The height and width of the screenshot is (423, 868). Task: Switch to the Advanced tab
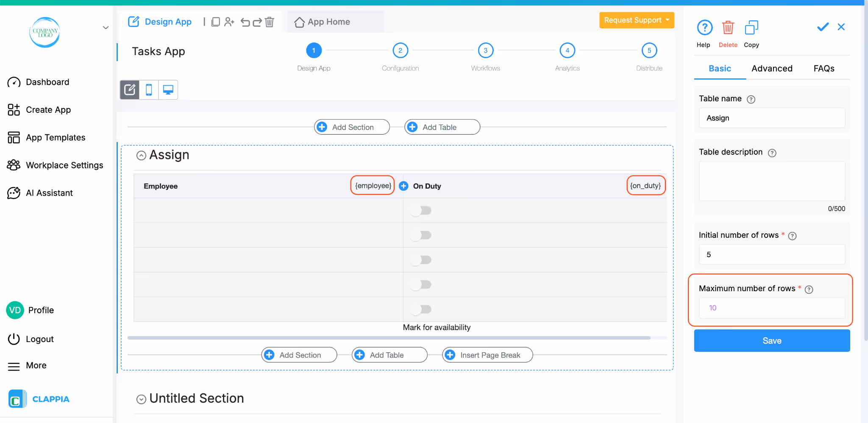pos(772,68)
